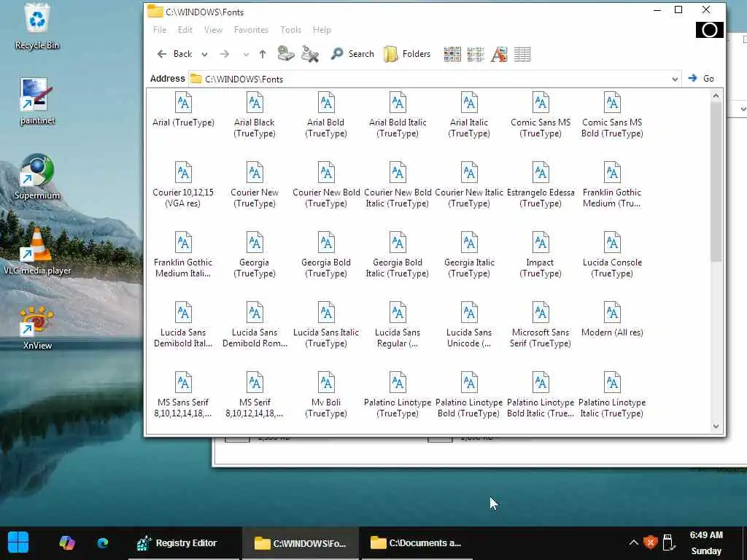Select the Microsoft Sans Serif font
The image size is (747, 560).
point(541,324)
